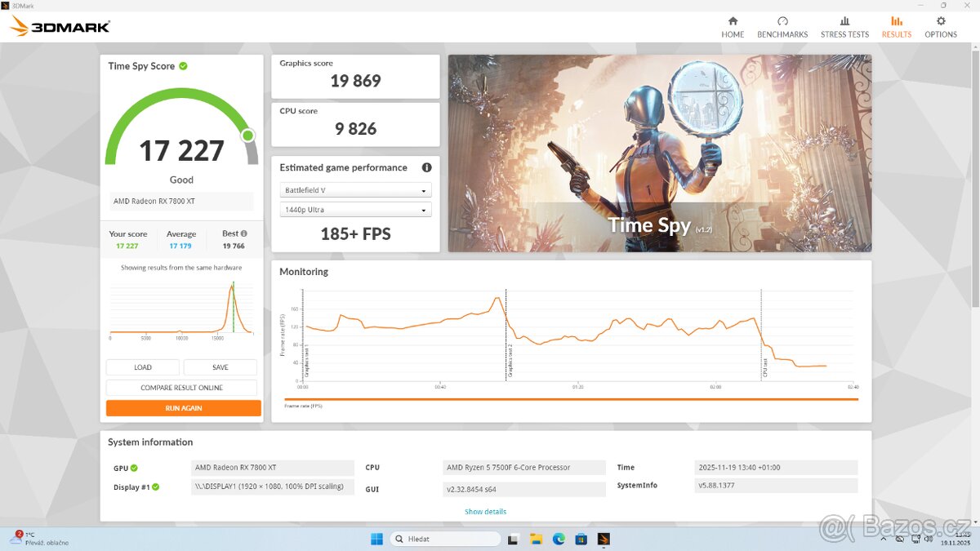Launch Microsoft Edge from the taskbar
980x551 pixels.
(x=559, y=539)
